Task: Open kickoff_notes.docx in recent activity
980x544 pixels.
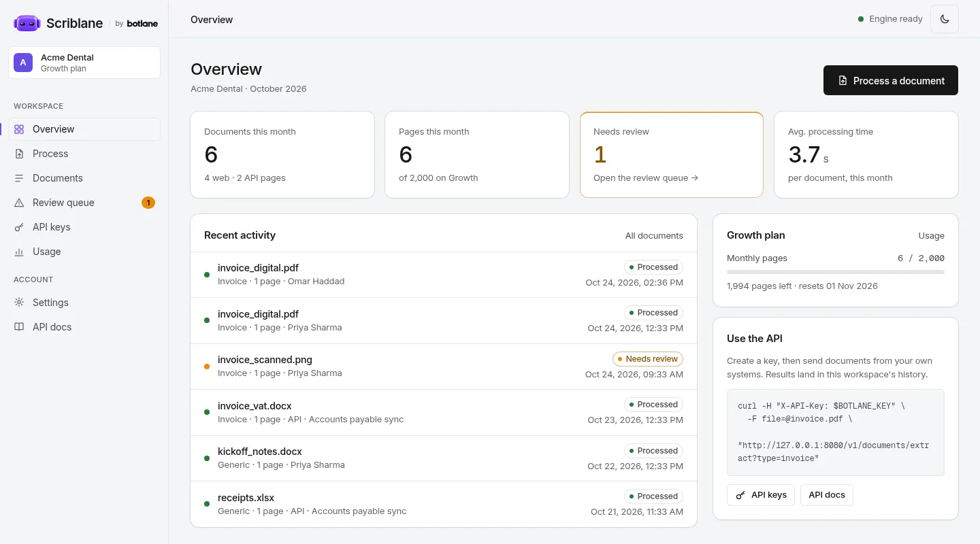Action: tap(444, 458)
